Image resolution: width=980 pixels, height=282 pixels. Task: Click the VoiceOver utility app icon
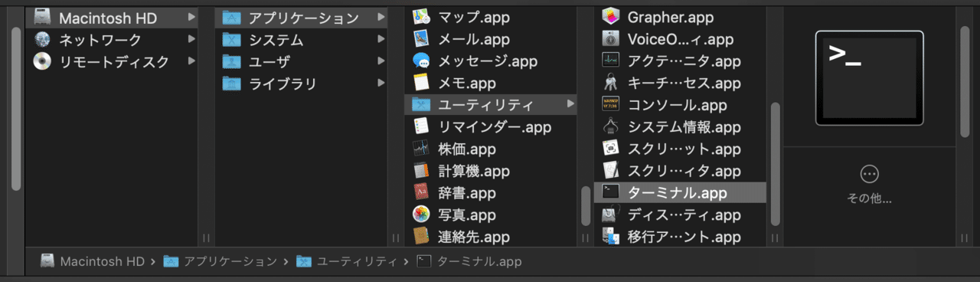[610, 38]
